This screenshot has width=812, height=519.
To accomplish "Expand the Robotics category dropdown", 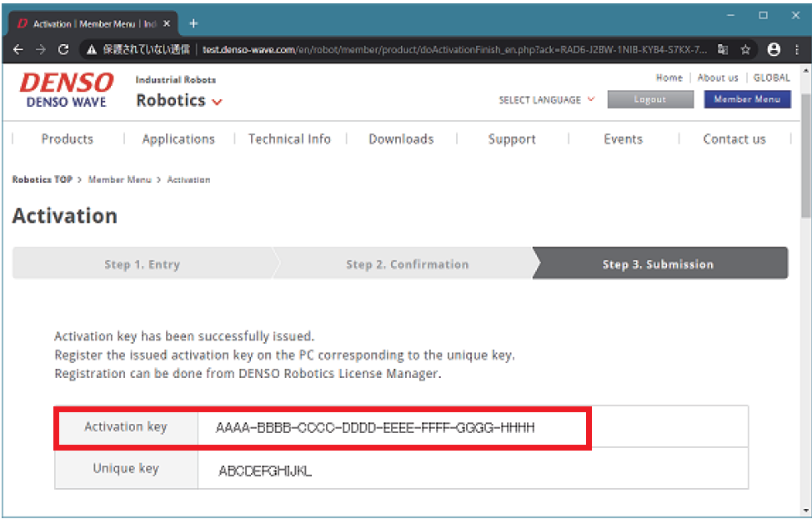I will pos(179,101).
